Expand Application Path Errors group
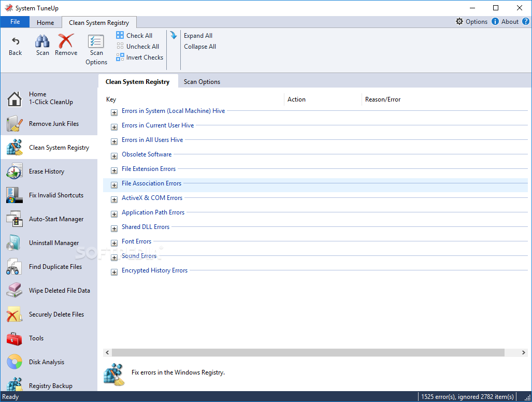 [114, 214]
